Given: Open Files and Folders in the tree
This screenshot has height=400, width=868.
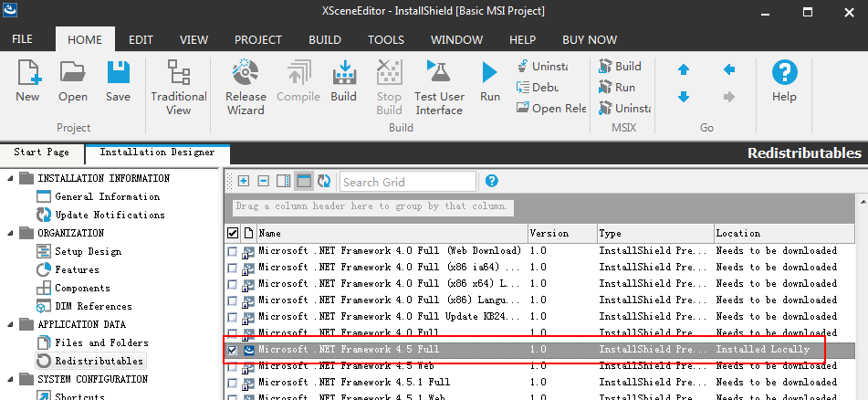Looking at the screenshot, I should click(x=102, y=343).
